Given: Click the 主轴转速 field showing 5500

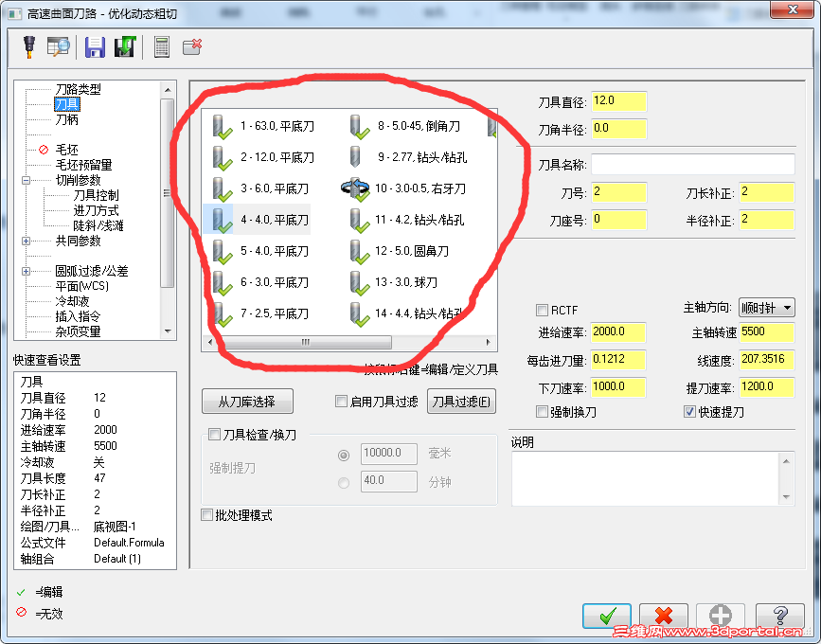Looking at the screenshot, I should [x=767, y=332].
